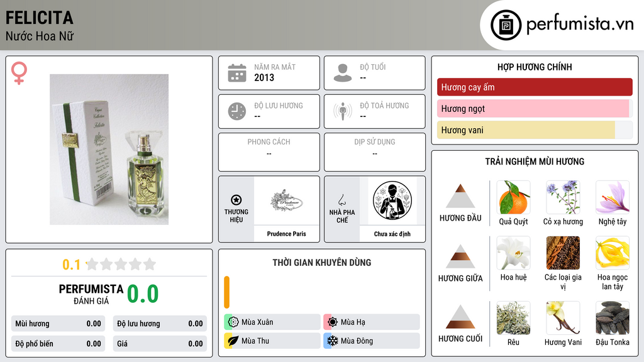Click the Hoa huệ note image
Viewport: 644px width, 362px height.
tap(513, 253)
